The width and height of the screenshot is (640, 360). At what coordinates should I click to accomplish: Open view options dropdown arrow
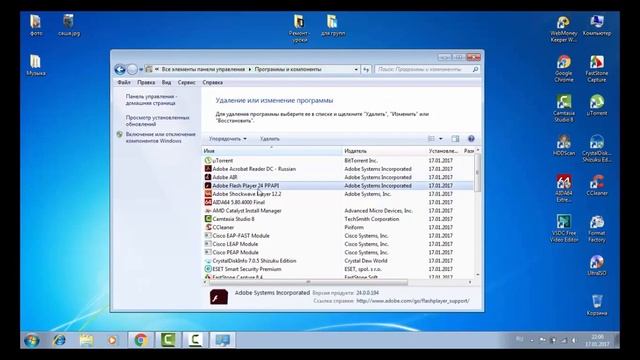pos(440,139)
